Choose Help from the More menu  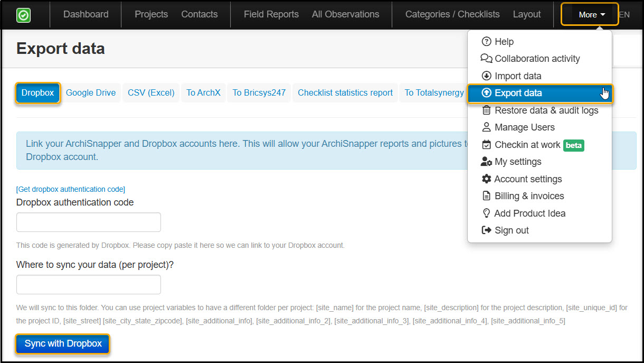click(x=539, y=42)
